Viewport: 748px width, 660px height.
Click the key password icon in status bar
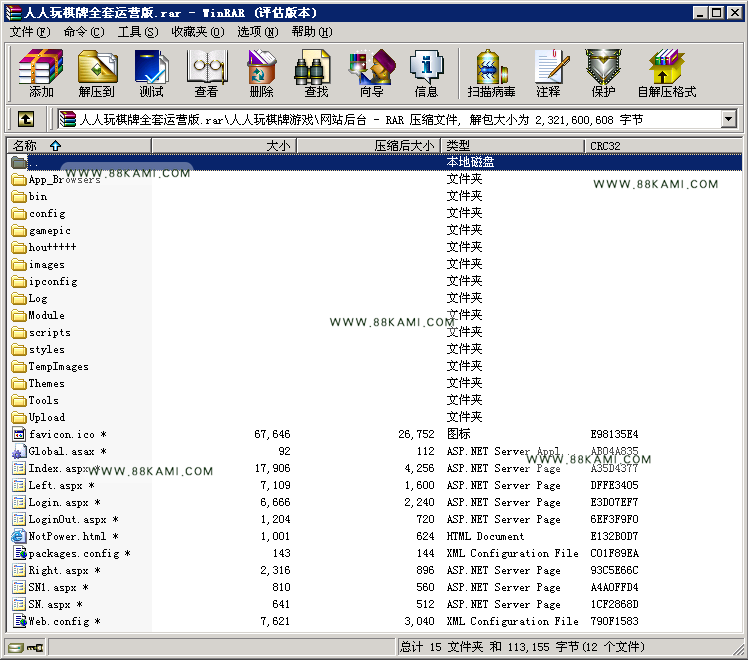pos(35,647)
